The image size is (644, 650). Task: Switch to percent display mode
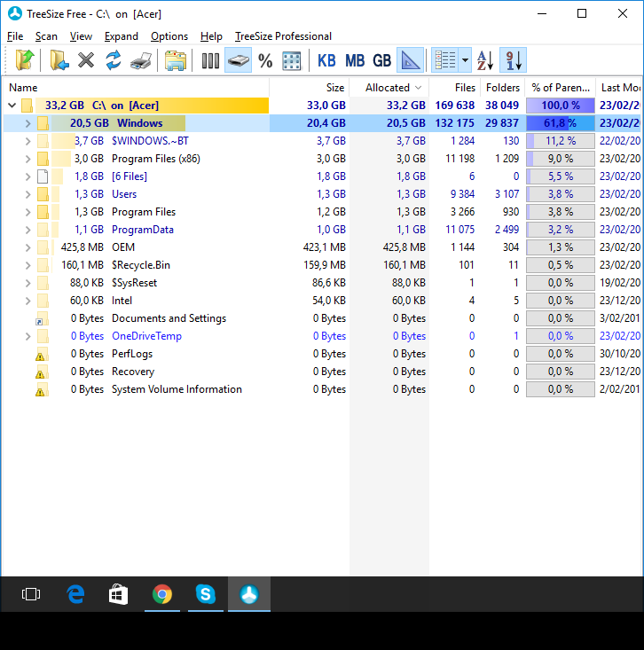coord(265,60)
